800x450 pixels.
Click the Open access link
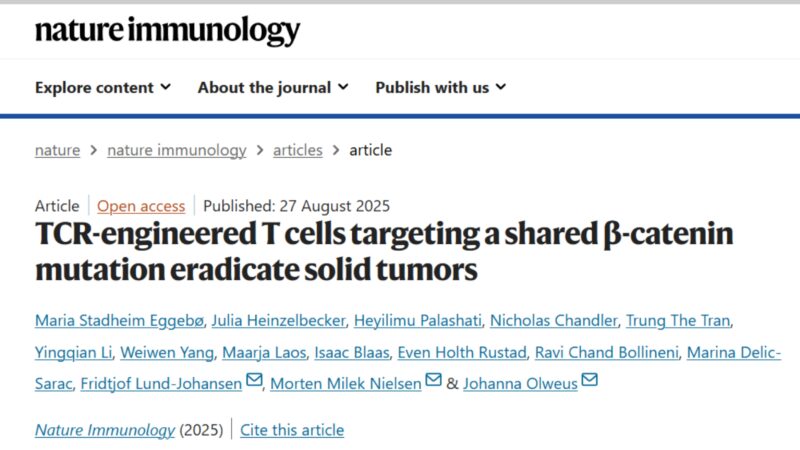click(141, 206)
